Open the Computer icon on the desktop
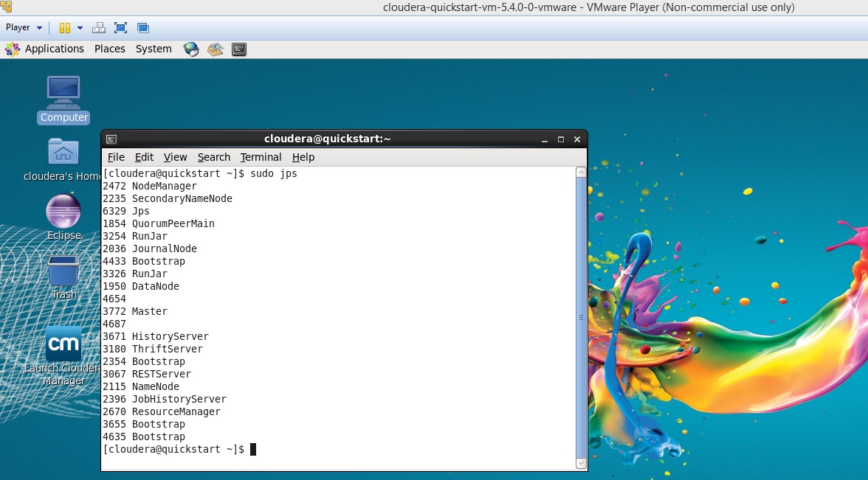 pyautogui.click(x=63, y=91)
